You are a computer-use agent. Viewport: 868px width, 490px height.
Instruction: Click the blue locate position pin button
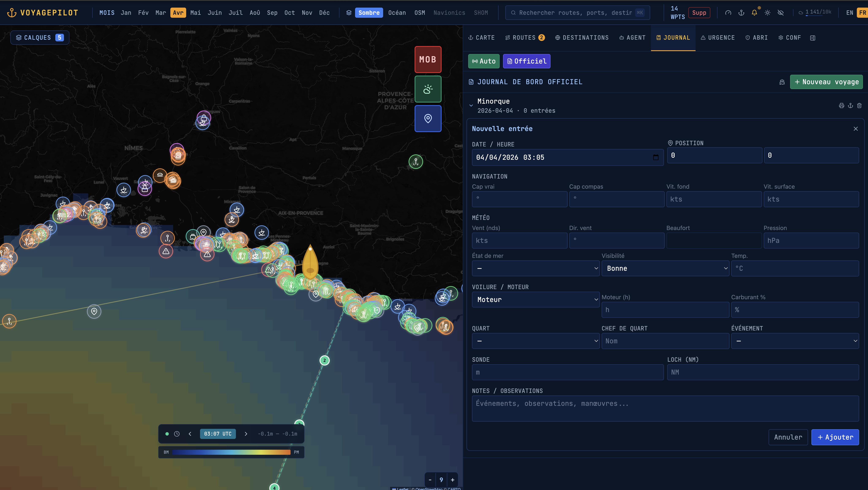[428, 119]
